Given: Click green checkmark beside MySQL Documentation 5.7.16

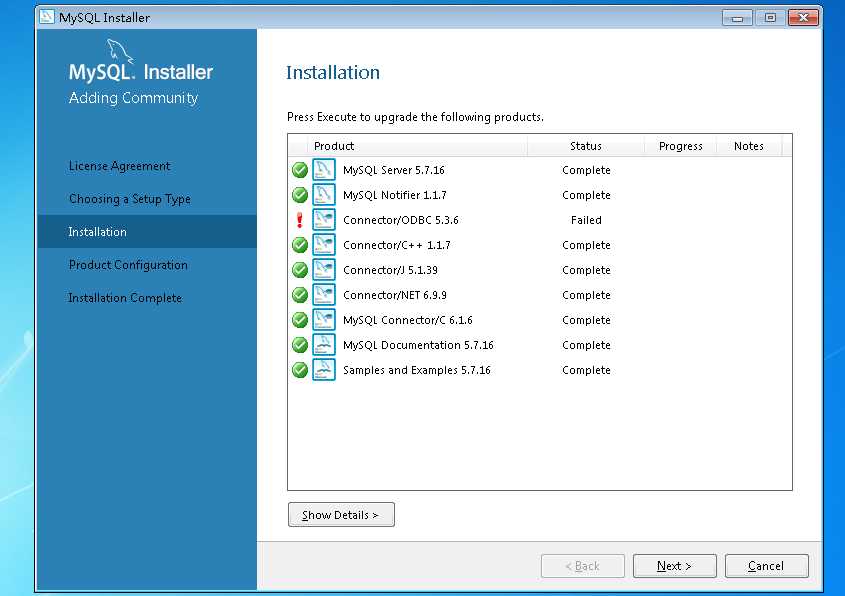Looking at the screenshot, I should 300,345.
